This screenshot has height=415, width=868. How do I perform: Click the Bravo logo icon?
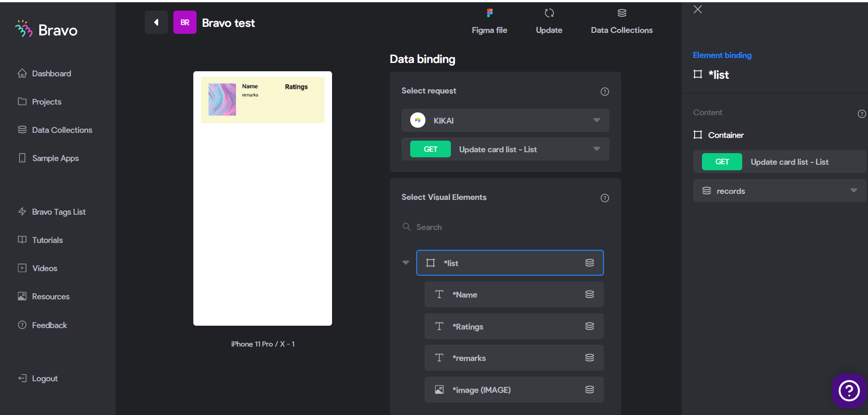(x=24, y=29)
